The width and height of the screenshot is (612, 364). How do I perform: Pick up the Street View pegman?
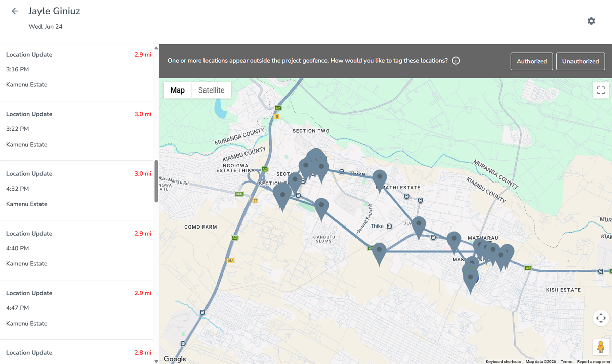(x=601, y=347)
